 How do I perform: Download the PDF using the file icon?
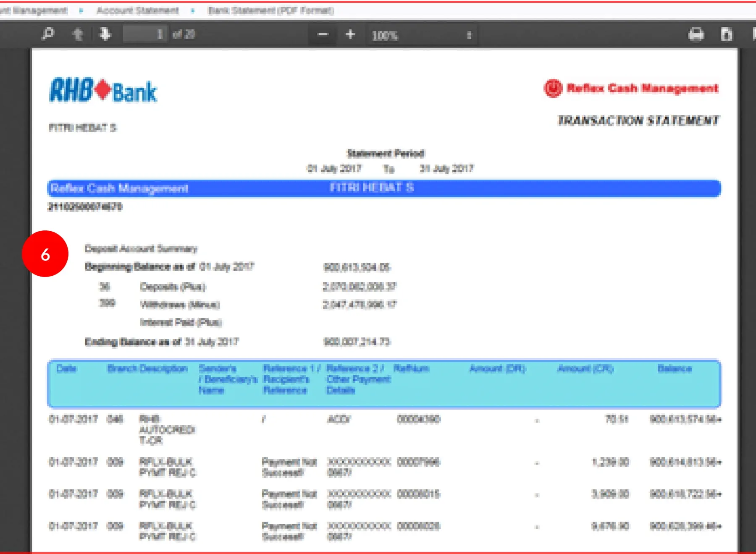tap(726, 34)
